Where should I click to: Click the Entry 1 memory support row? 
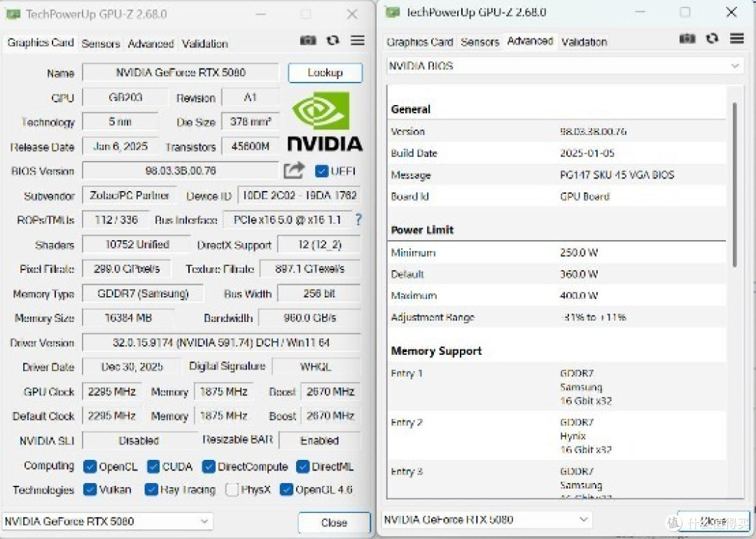557,386
